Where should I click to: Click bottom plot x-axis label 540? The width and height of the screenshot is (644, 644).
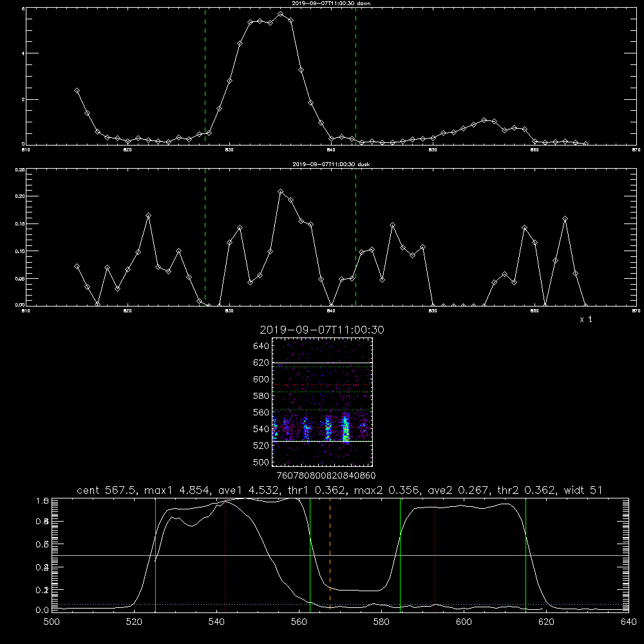coord(216,622)
